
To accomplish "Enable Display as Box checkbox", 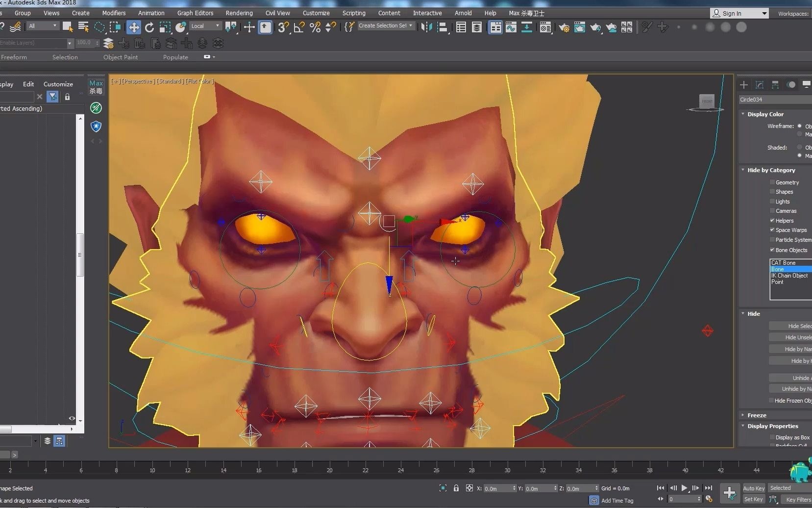I will (772, 437).
